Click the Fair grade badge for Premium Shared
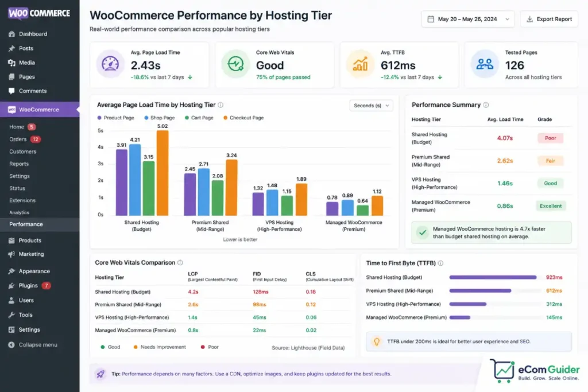The image size is (588, 392). (551, 161)
